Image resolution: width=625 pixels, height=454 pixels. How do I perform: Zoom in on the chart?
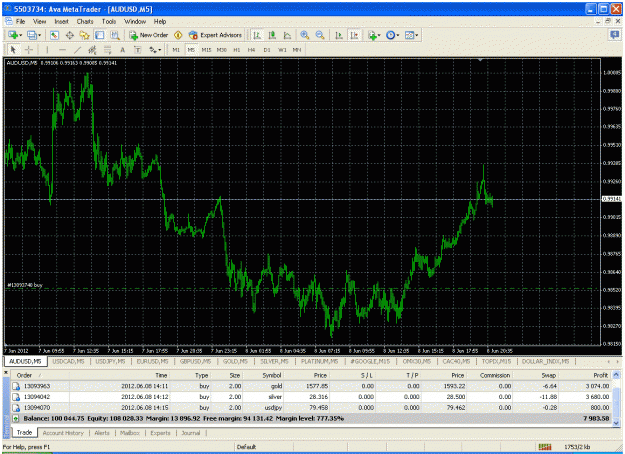(305, 35)
